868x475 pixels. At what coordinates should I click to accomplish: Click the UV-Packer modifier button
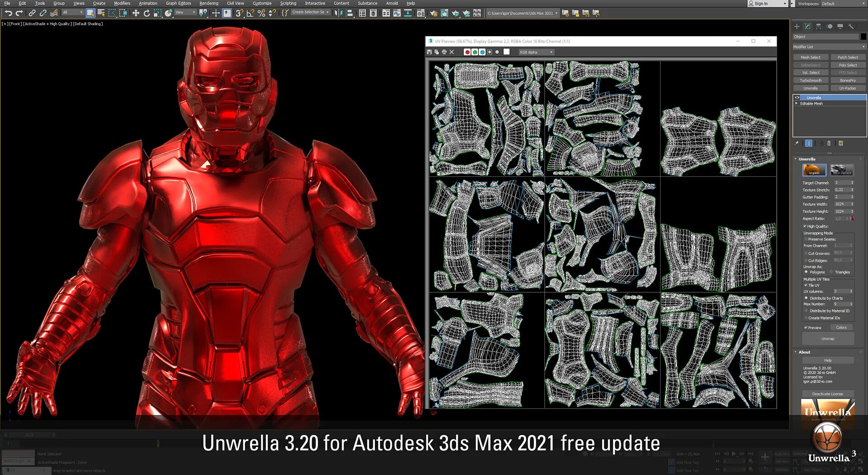coord(848,88)
